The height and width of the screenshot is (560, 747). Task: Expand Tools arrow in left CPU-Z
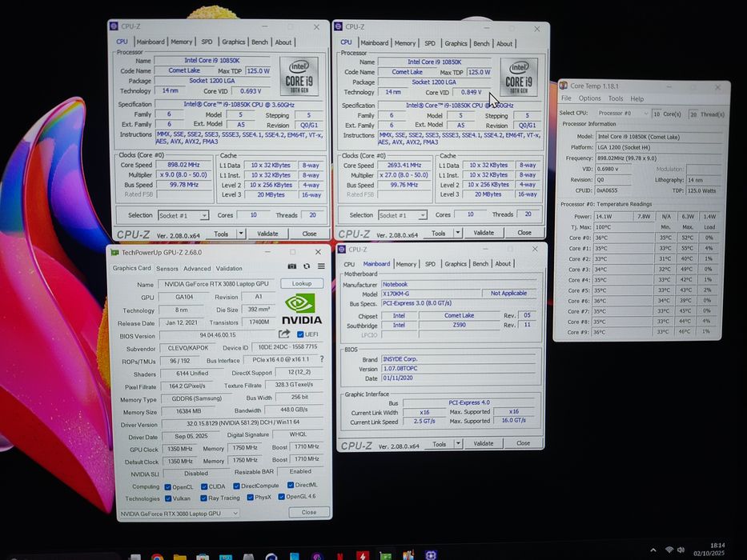pos(241,234)
